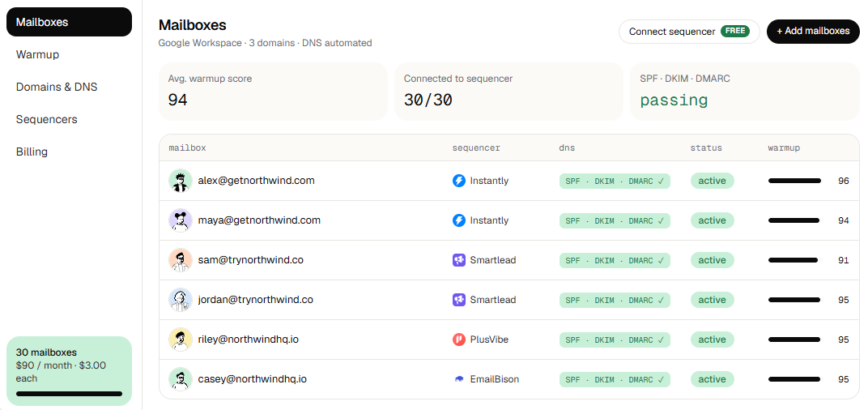Click alex@getnorthwind.com avatar icon

click(x=181, y=181)
